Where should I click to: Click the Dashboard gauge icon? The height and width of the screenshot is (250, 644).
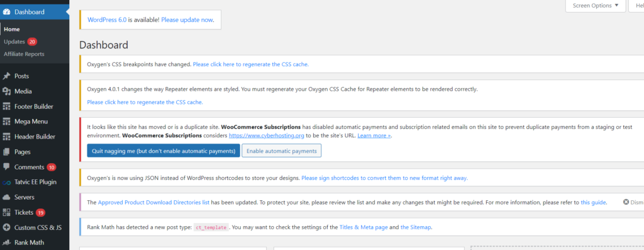click(x=6, y=12)
